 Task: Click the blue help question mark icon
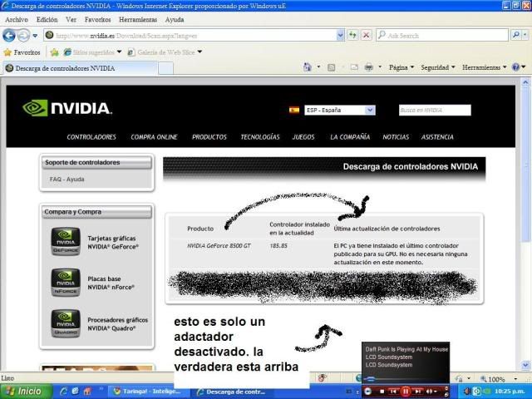pyautogui.click(x=515, y=67)
